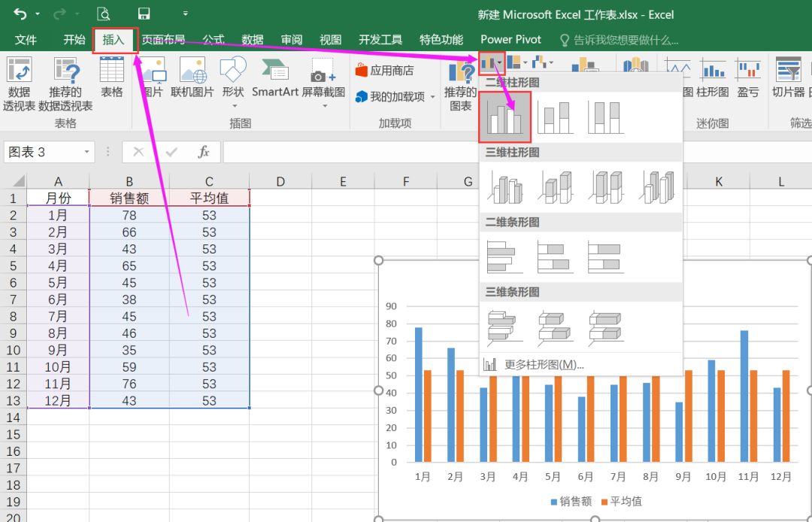Screen dimensions: 812x522
Task: Switch to the View (视图) tab
Action: click(x=330, y=40)
